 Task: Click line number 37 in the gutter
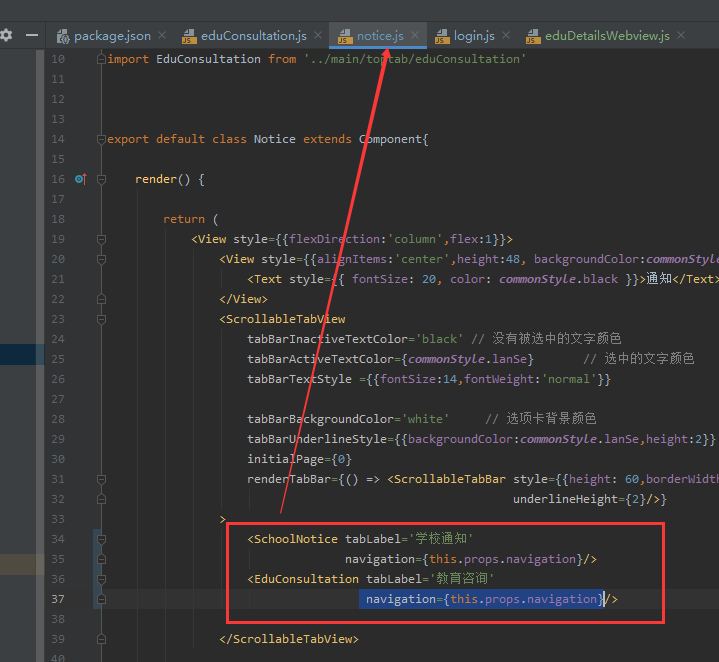[58, 599]
